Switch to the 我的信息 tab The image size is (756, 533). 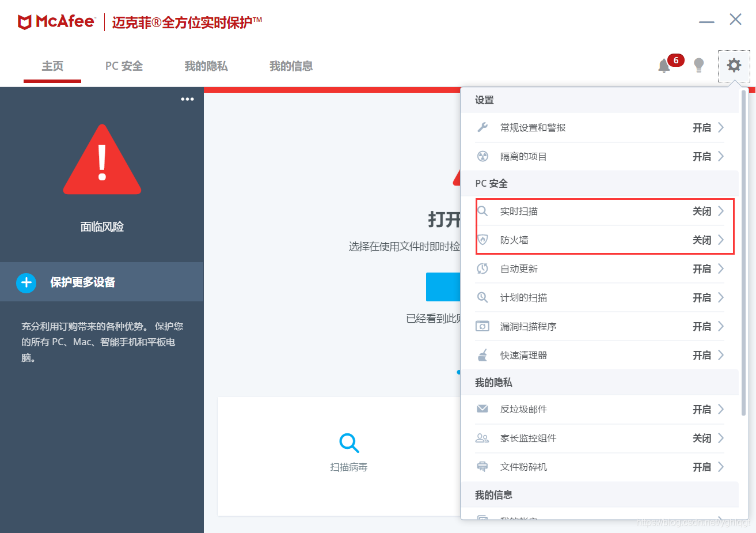[x=291, y=66]
